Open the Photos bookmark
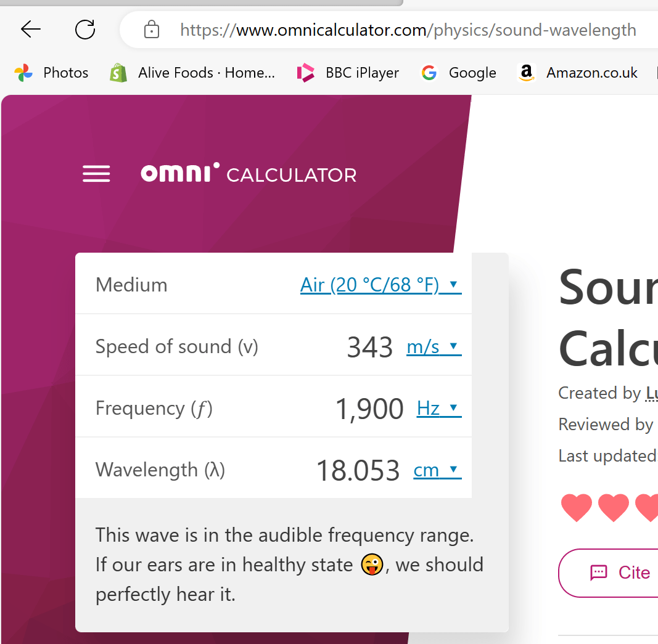Screen dimensions: 658x644 51,73
